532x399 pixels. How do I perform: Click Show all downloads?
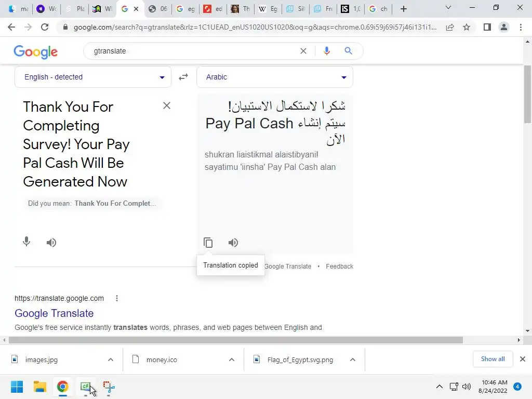493,359
